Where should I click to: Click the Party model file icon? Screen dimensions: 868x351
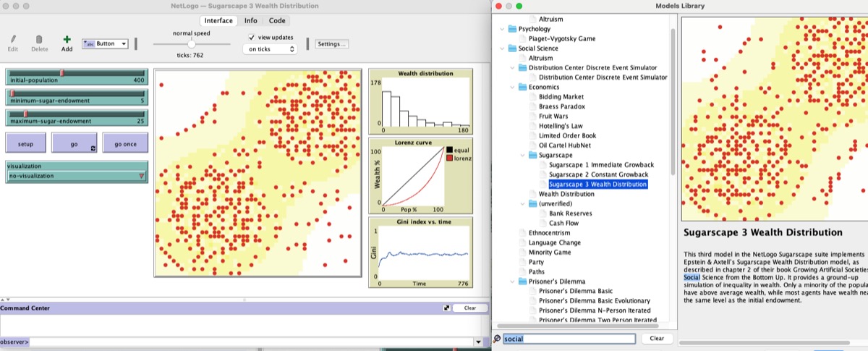(x=523, y=262)
